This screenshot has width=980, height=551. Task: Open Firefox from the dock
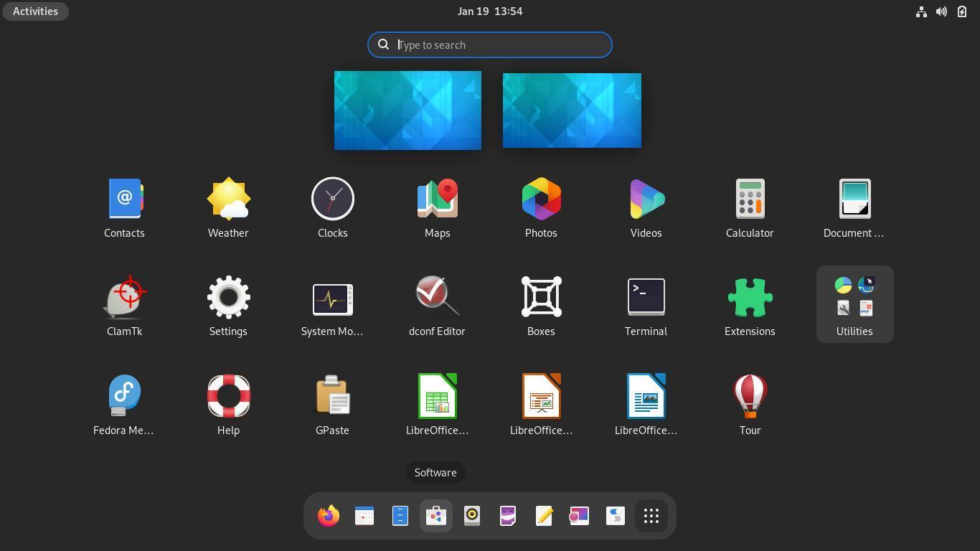[x=329, y=516]
